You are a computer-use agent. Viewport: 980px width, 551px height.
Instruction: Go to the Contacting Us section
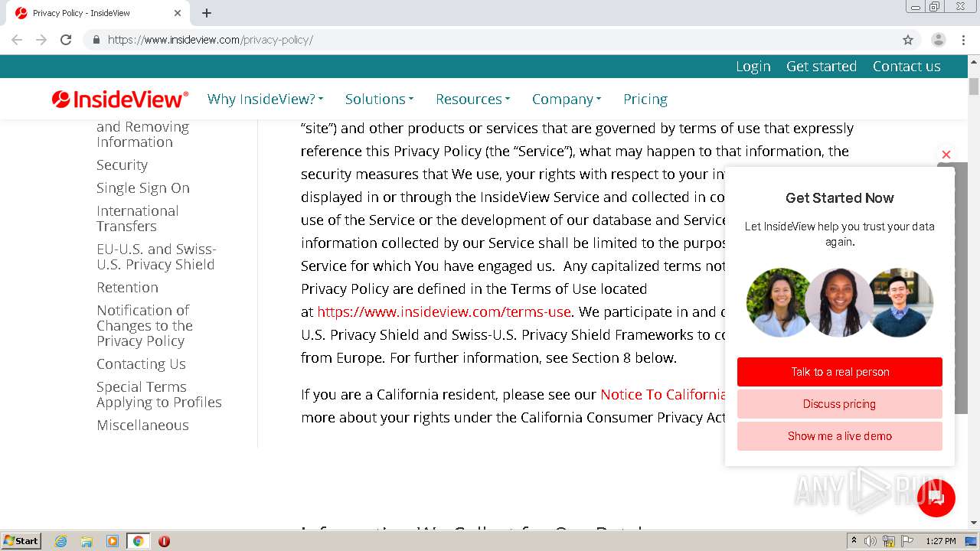click(141, 364)
